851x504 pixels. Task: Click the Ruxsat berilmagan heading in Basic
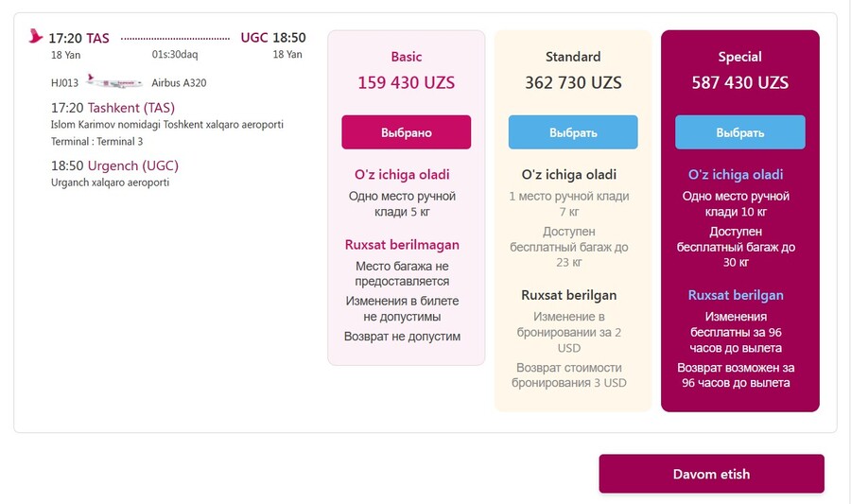(x=402, y=245)
